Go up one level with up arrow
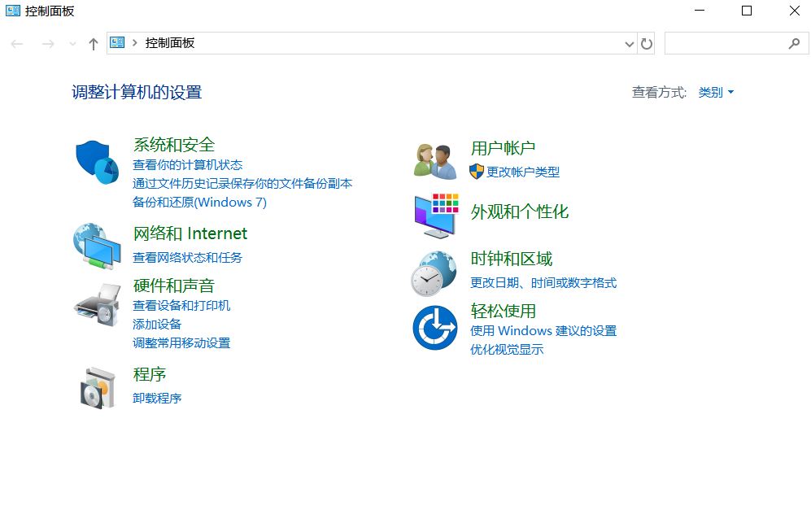The image size is (811, 532). pyautogui.click(x=93, y=44)
